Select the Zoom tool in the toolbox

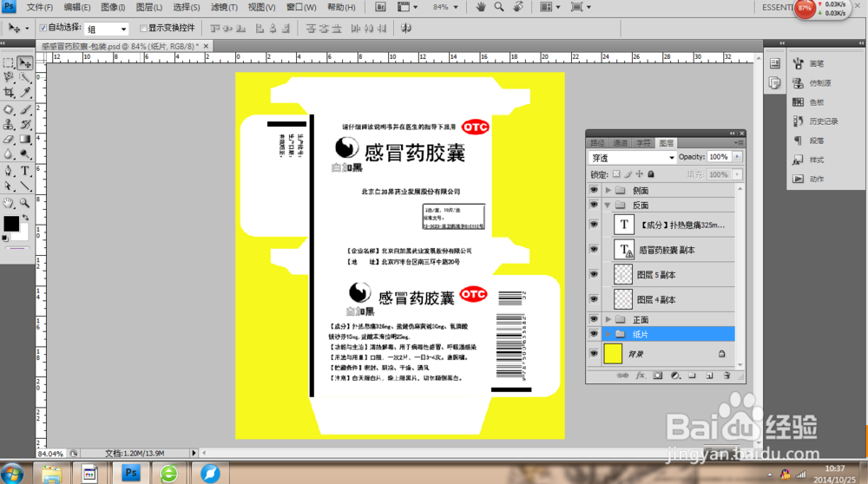tap(25, 203)
